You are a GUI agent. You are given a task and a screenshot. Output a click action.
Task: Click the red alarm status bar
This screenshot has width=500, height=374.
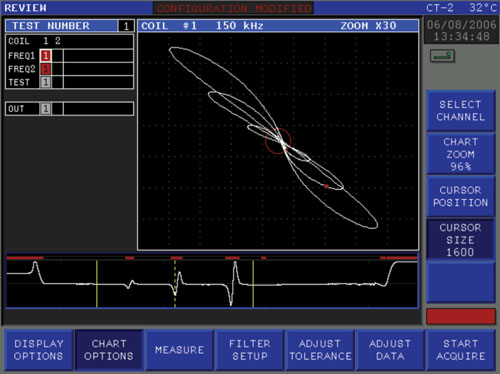pyautogui.click(x=461, y=316)
